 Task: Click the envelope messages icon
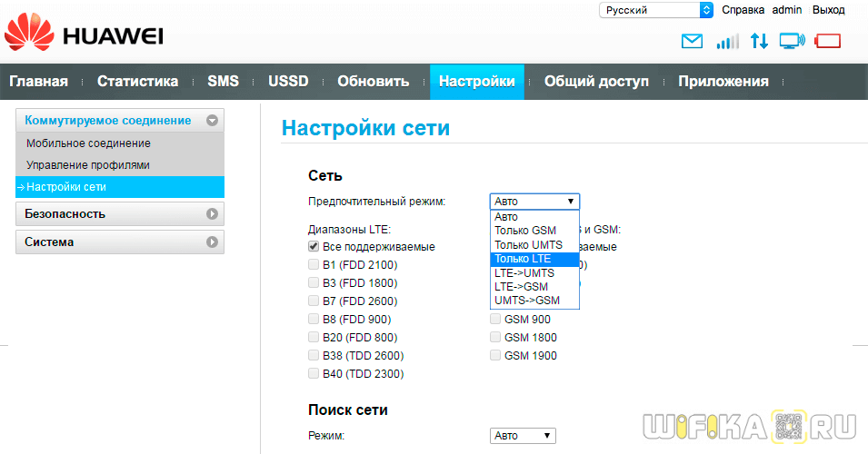[693, 41]
